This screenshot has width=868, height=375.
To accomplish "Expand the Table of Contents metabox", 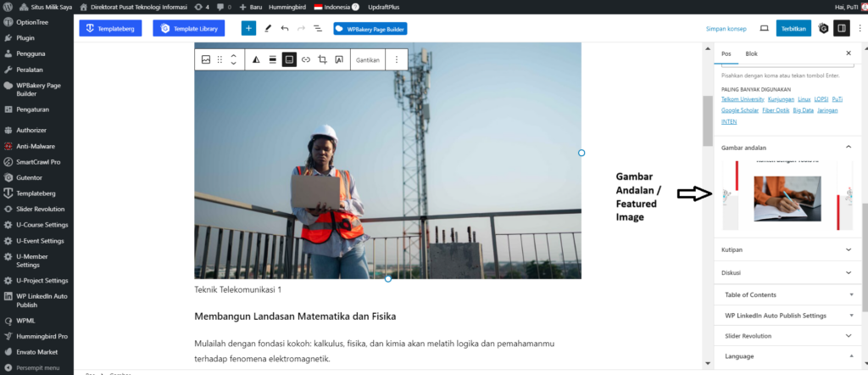I will (787, 294).
